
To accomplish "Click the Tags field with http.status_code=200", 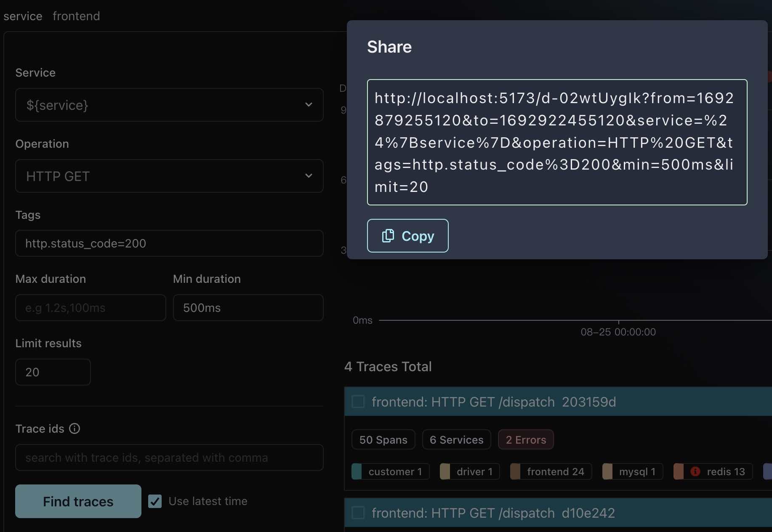I will (x=169, y=243).
